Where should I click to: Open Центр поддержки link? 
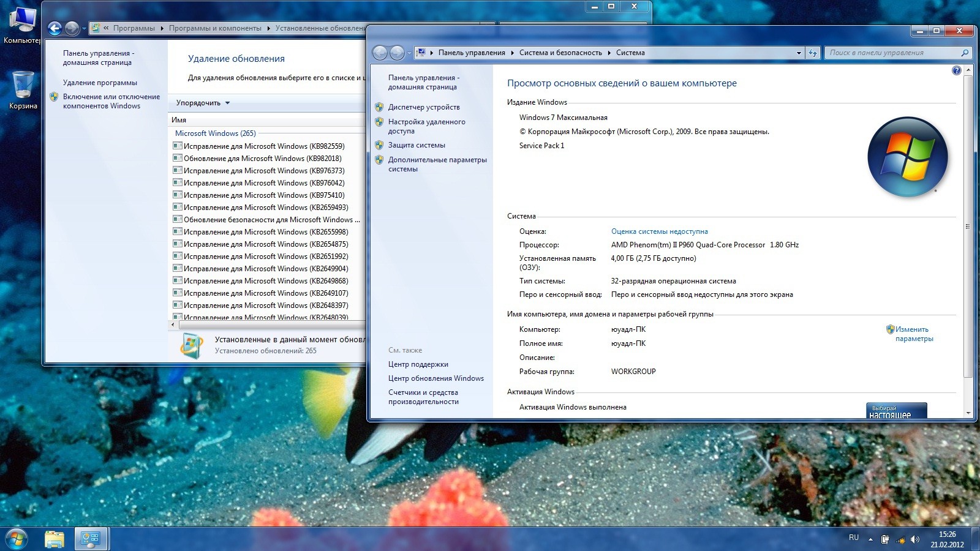coord(418,364)
